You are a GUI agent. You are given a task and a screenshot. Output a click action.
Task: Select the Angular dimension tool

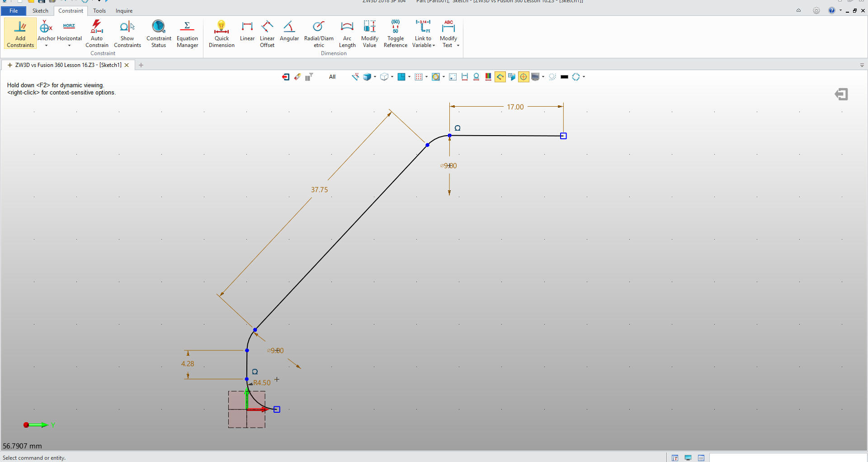[289, 31]
